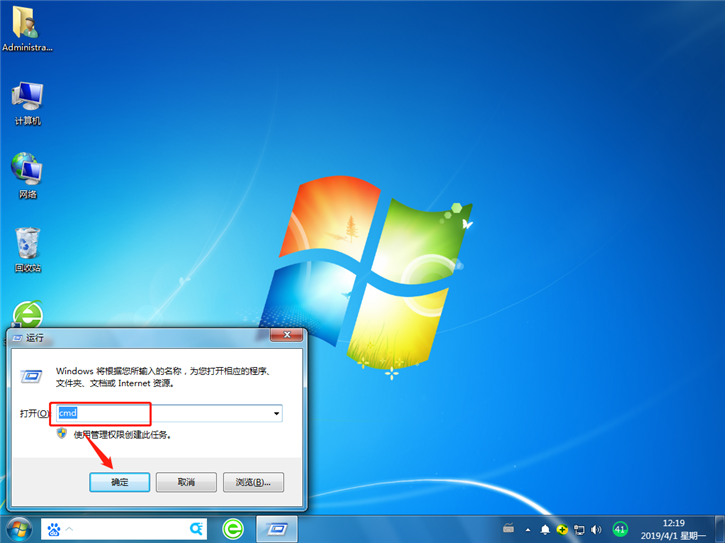Expand the 打开 command history dropdown
The image size is (725, 543).
[276, 413]
